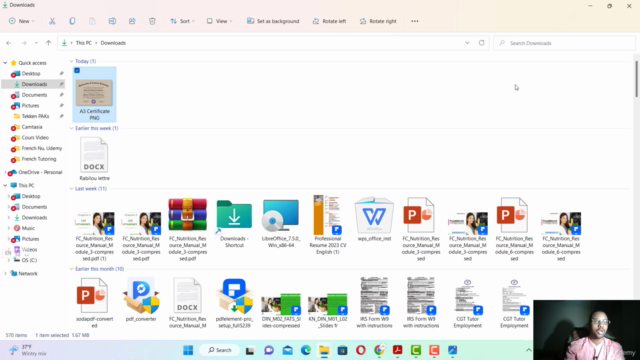The width and height of the screenshot is (640, 360).
Task: Uncheck the A3 Certificate PNG checkbox
Action: (77, 71)
